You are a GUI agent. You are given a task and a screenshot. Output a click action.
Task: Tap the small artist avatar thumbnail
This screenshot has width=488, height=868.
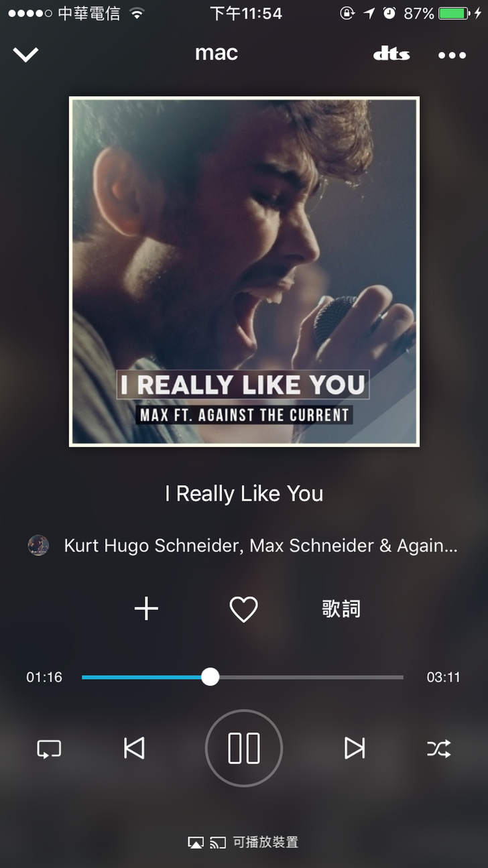pos(38,545)
